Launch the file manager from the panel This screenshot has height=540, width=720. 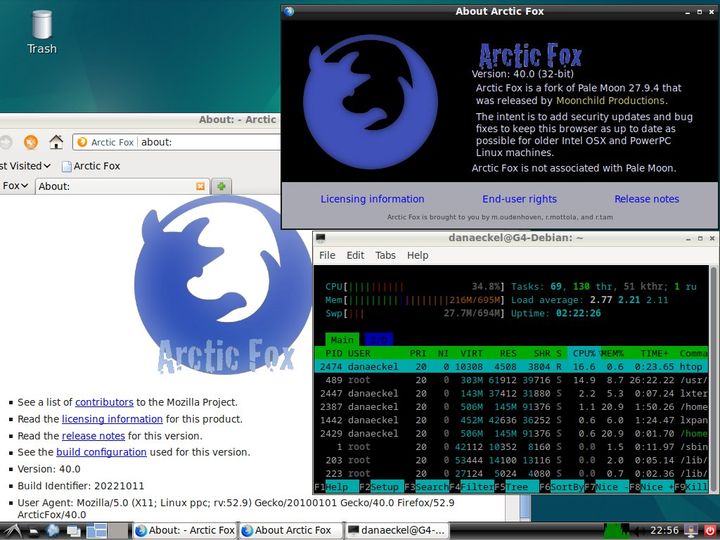click(33, 531)
